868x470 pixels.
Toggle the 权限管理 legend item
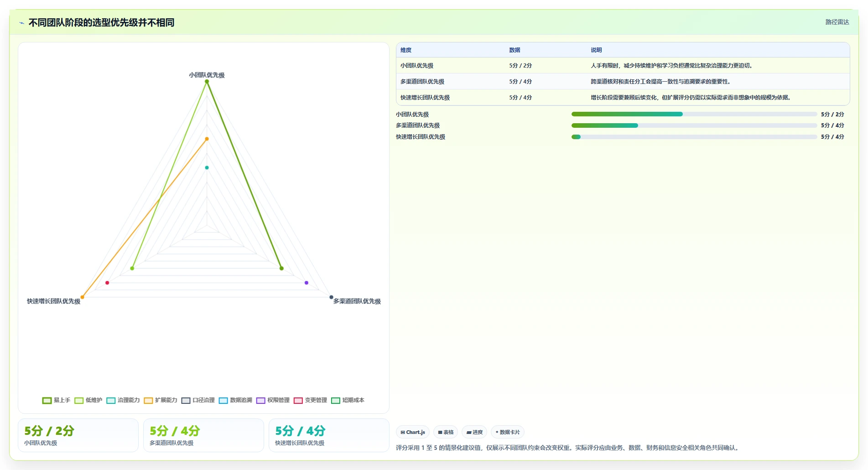[272, 400]
